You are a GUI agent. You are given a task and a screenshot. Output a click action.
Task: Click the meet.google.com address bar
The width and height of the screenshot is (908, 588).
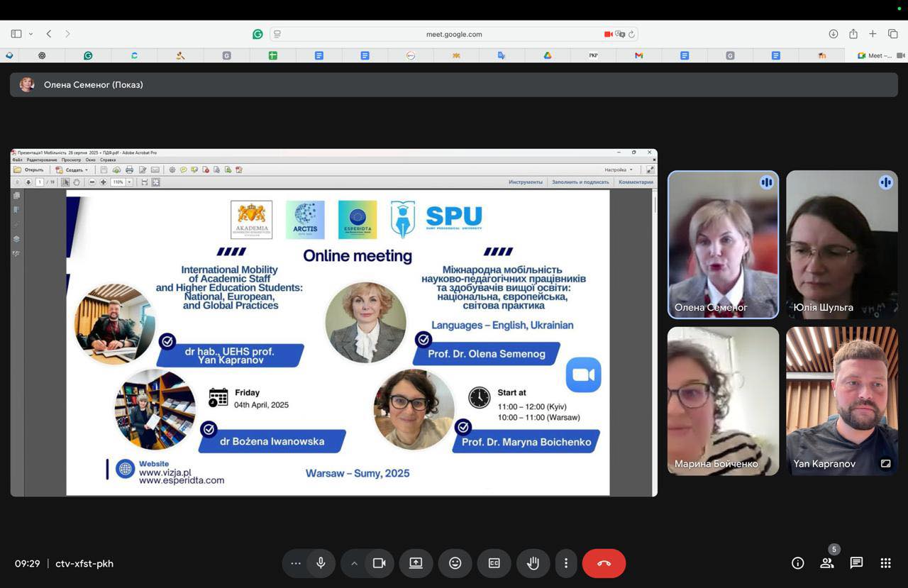click(x=454, y=34)
